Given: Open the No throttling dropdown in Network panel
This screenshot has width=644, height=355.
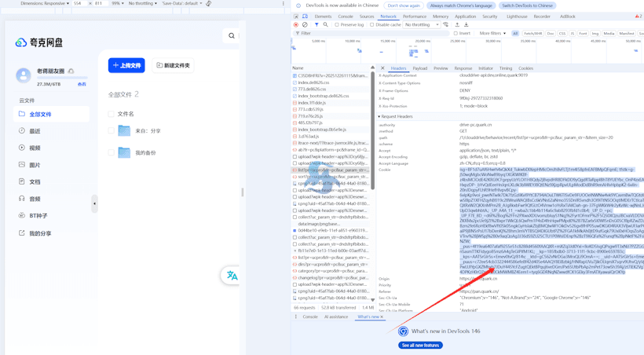Looking at the screenshot, I should (422, 25).
